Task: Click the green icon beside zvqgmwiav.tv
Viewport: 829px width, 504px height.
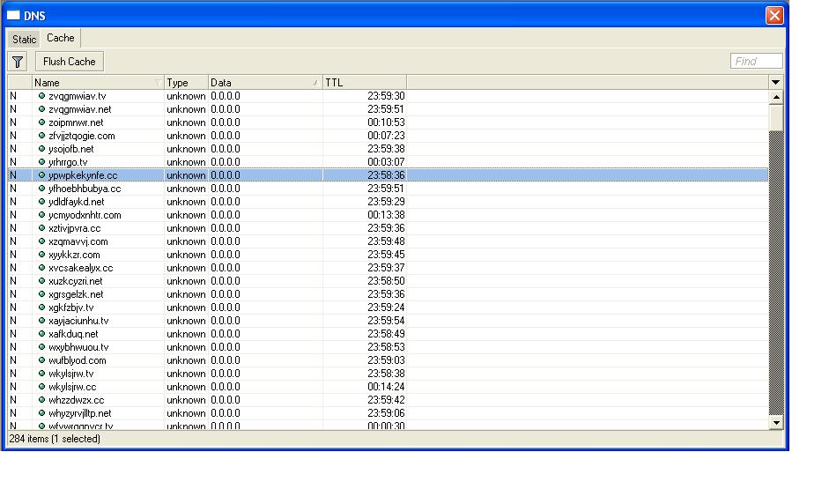Action: (x=41, y=96)
